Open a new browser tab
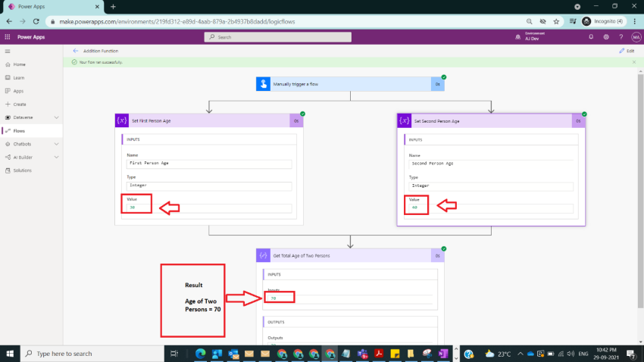 click(113, 7)
